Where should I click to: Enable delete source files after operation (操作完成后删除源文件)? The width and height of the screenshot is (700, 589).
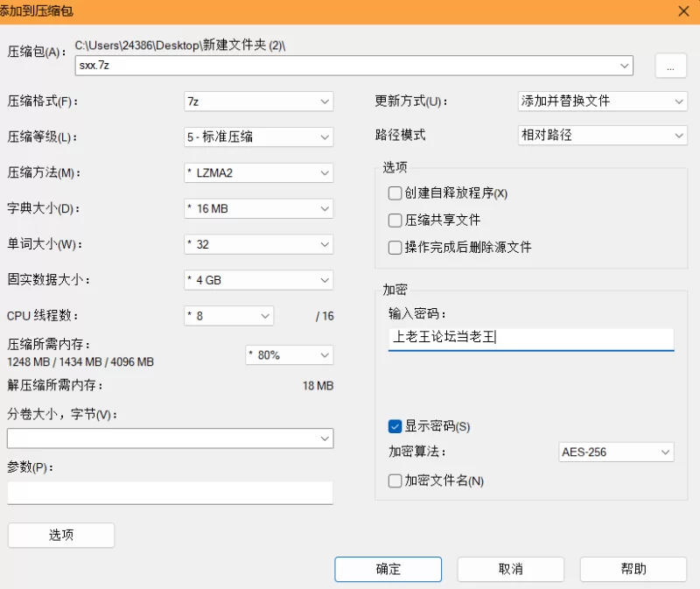(395, 248)
